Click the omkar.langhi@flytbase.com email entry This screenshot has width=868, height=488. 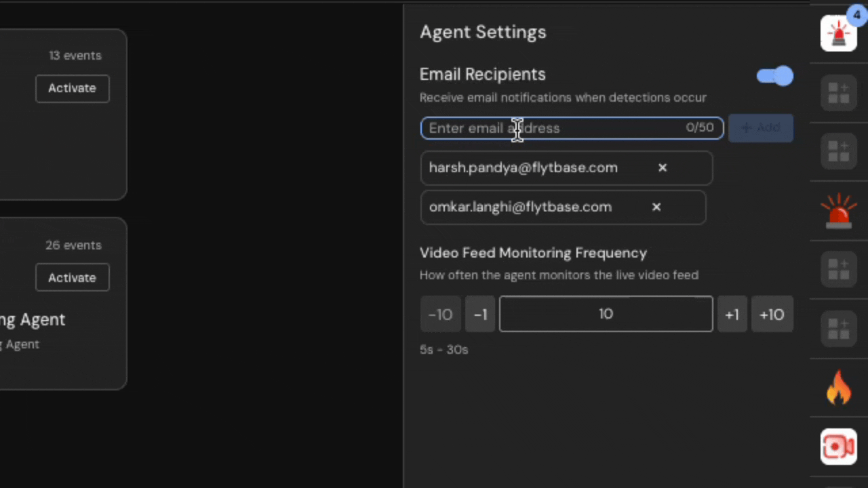pos(563,207)
